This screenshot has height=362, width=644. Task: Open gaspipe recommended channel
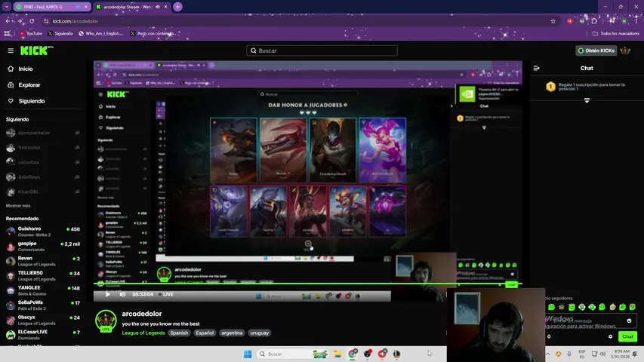click(x=43, y=247)
